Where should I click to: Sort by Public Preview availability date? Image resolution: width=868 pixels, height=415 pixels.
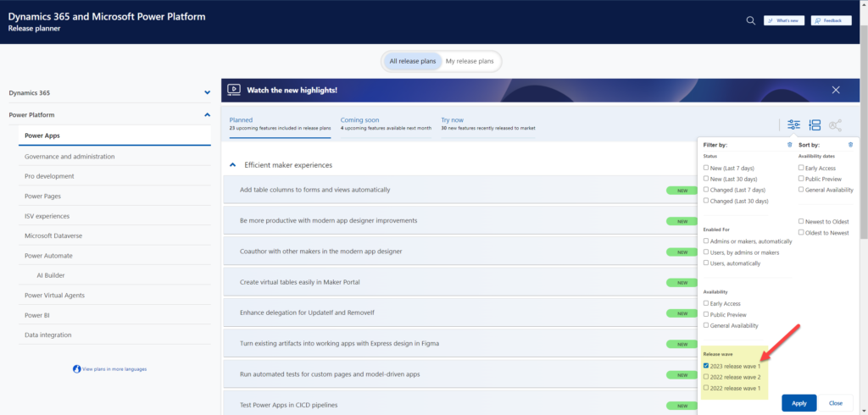pos(801,179)
